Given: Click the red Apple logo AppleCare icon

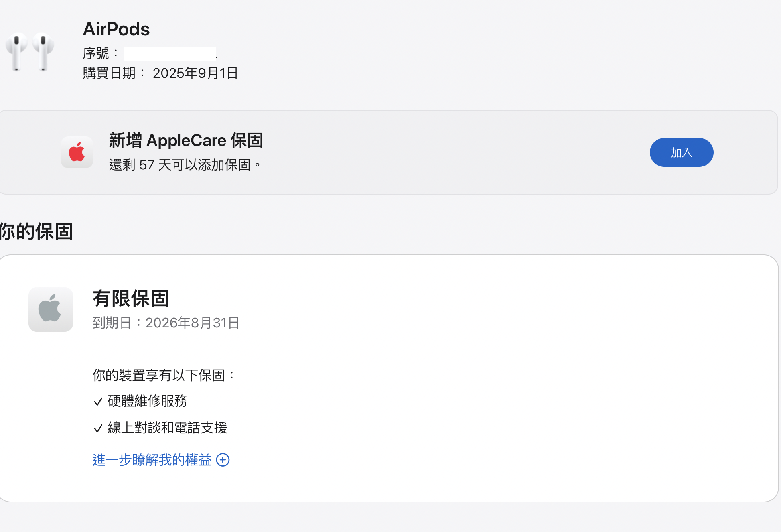Looking at the screenshot, I should (77, 152).
